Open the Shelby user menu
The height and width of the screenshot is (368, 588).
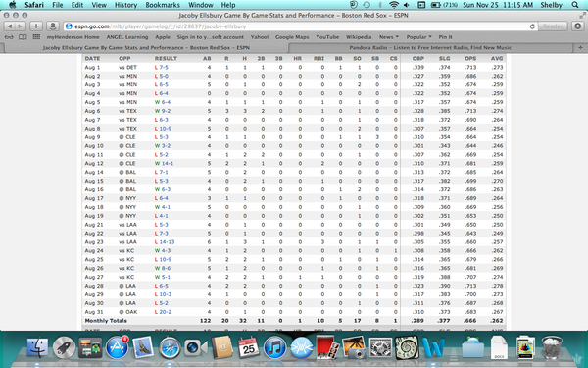551,5
